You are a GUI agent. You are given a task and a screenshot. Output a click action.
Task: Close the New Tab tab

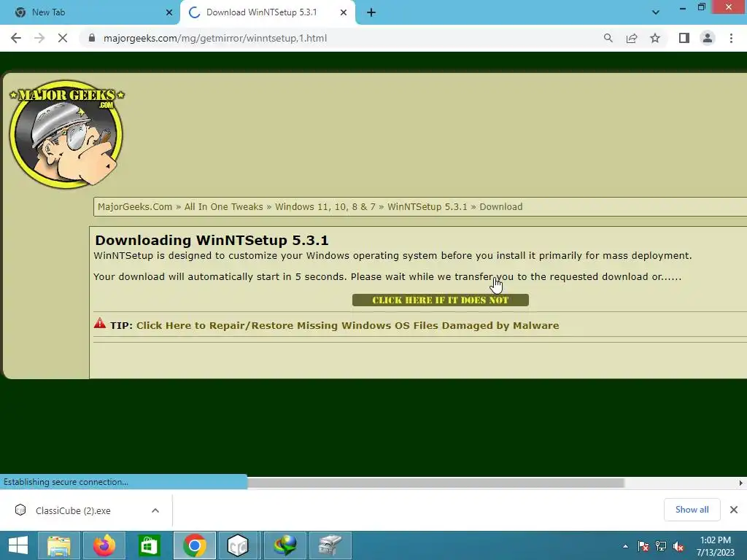coord(169,12)
